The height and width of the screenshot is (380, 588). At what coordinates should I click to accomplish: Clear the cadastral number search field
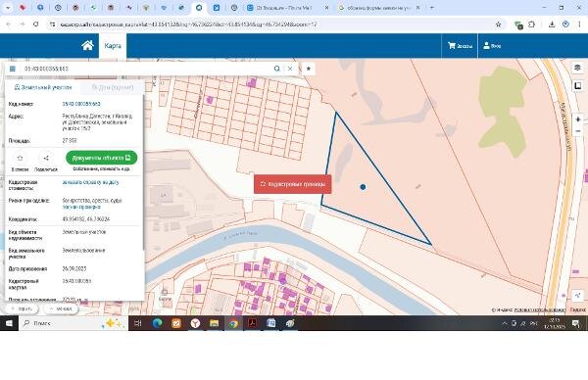point(290,69)
